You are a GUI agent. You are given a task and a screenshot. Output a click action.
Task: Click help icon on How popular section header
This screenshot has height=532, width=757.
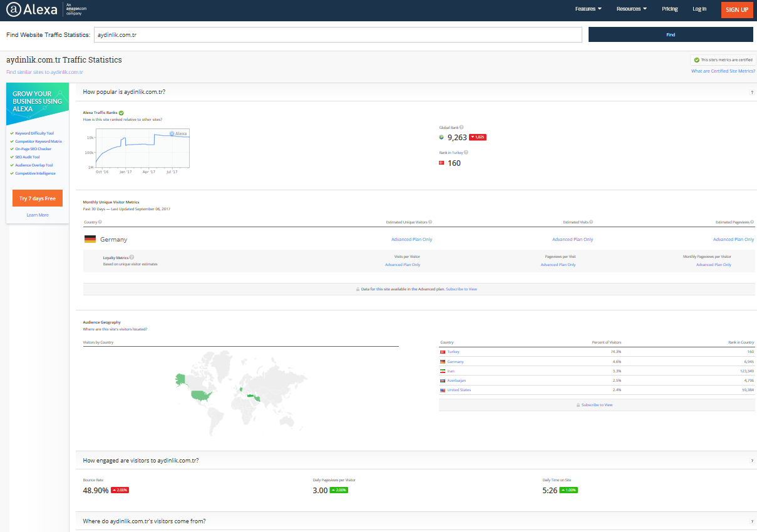[x=751, y=93]
